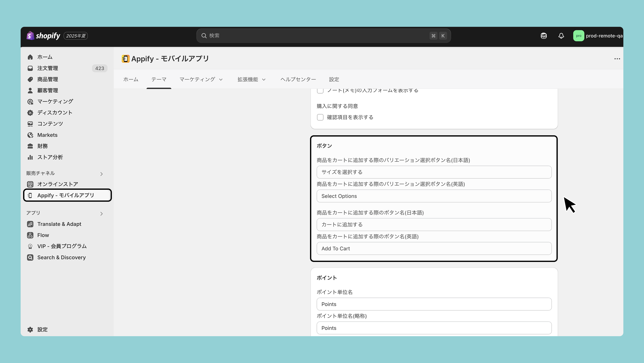
Task: Click Select Options input field
Action: (434, 196)
